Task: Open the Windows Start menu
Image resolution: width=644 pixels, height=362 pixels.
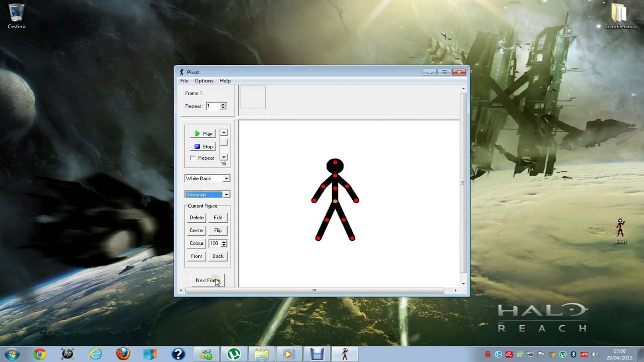Action: [11, 354]
